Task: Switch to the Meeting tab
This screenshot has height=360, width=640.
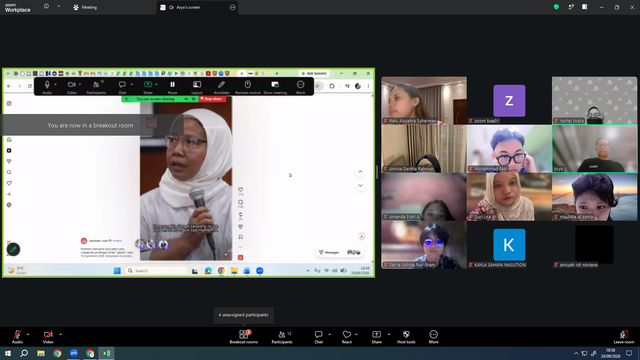Action: pos(85,7)
